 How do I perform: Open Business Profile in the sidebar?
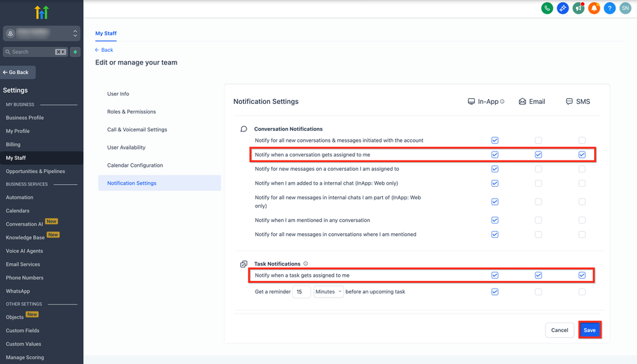point(25,118)
